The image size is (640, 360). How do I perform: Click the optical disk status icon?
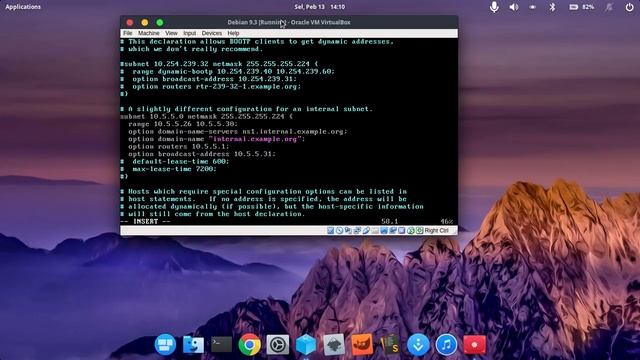[x=339, y=231]
